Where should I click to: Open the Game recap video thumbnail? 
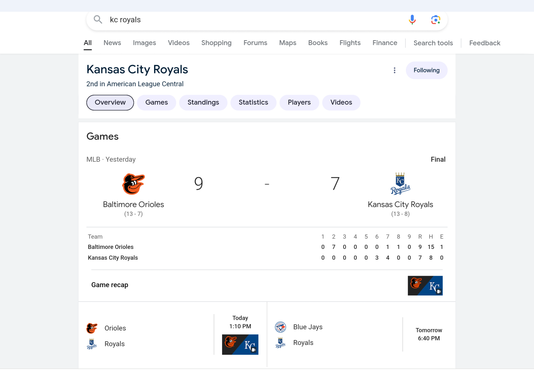(x=425, y=286)
